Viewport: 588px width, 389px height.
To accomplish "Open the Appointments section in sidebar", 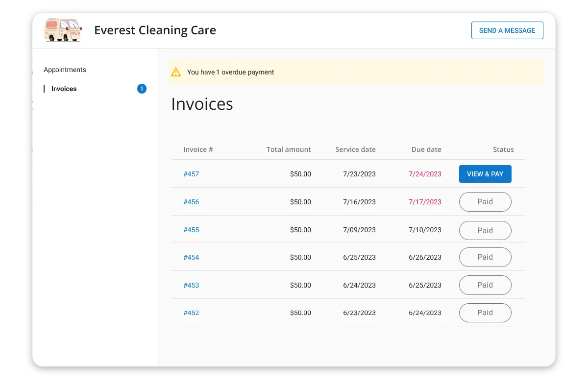I will click(x=65, y=70).
